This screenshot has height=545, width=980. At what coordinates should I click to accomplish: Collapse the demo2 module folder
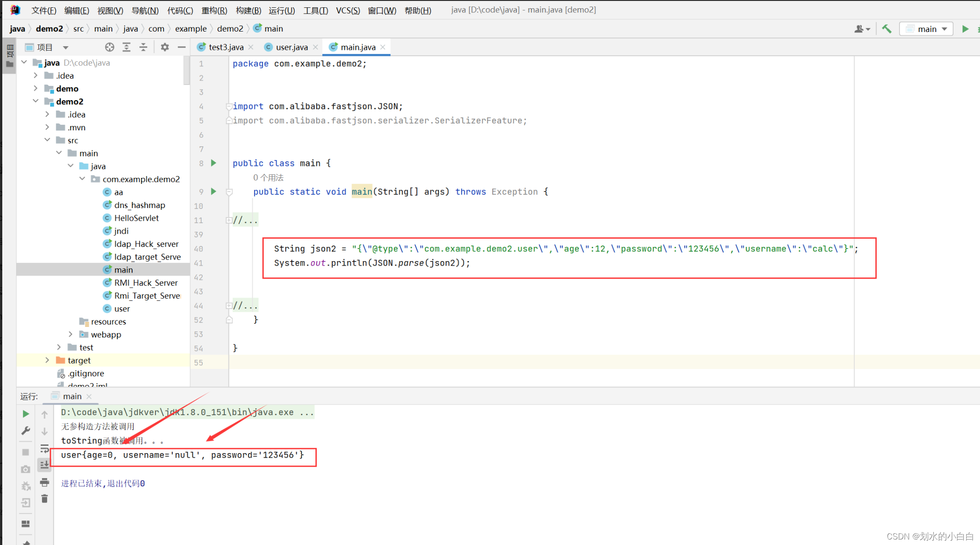36,101
